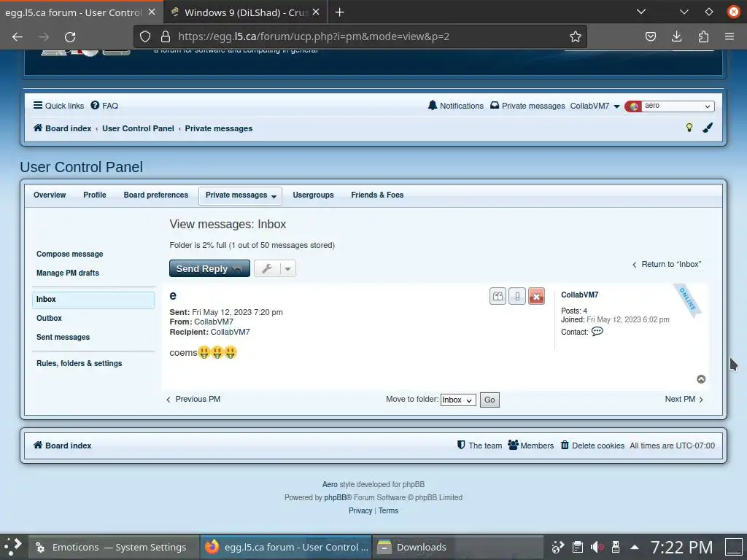Open the FAQ page

click(x=104, y=106)
